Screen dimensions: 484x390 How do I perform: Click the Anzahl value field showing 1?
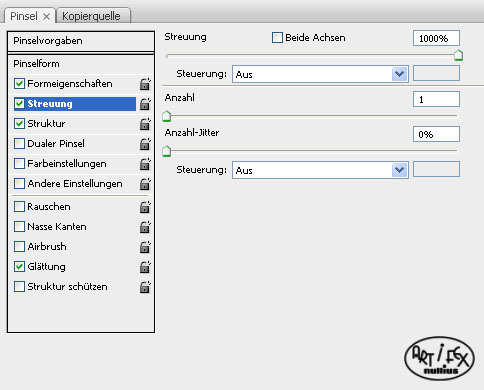click(x=436, y=99)
